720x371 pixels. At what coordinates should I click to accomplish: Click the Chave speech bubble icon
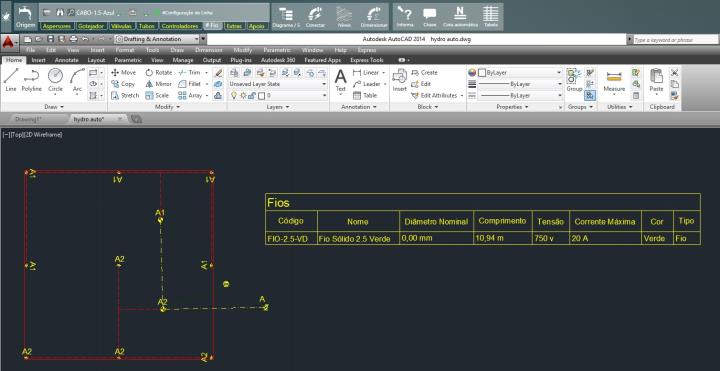click(430, 17)
